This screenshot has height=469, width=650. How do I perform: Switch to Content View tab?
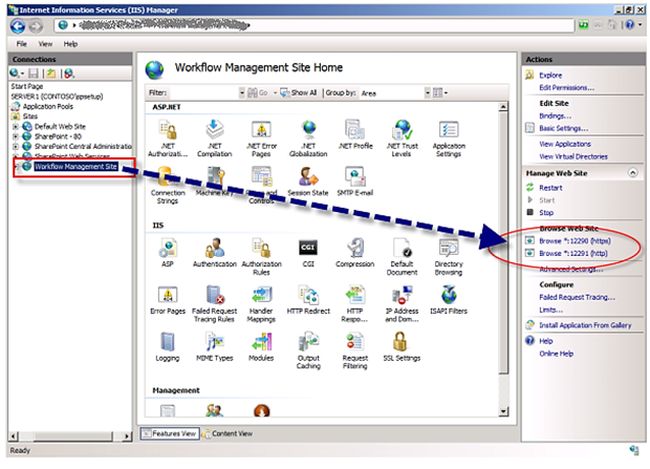pyautogui.click(x=227, y=434)
